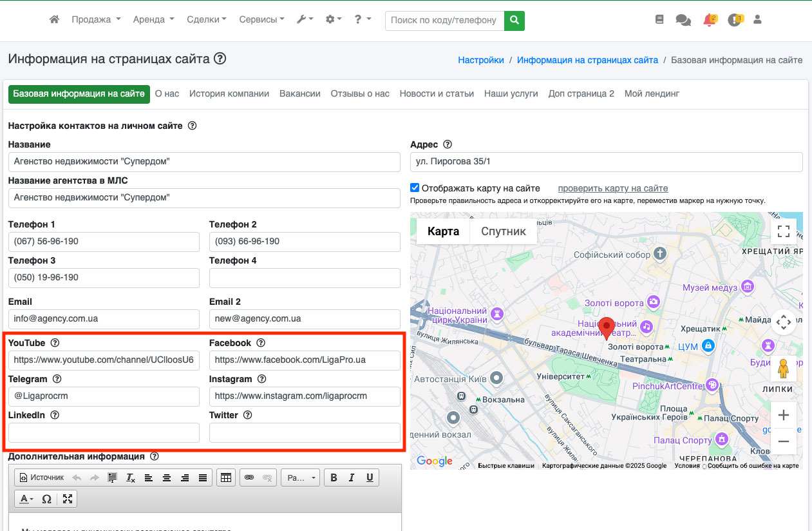Insert special character with Omega icon
Image resolution: width=812 pixels, height=531 pixels.
pos(46,499)
